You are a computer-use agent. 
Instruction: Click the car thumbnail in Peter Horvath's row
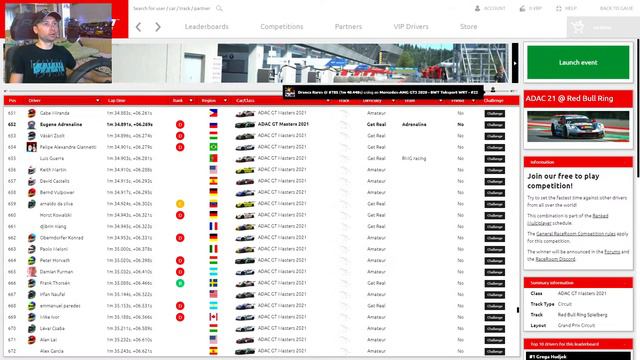coord(245,260)
